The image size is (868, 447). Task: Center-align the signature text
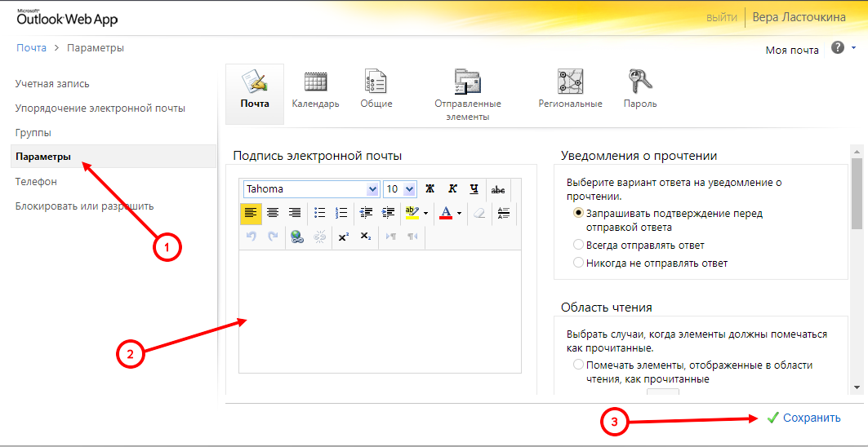pos(273,213)
